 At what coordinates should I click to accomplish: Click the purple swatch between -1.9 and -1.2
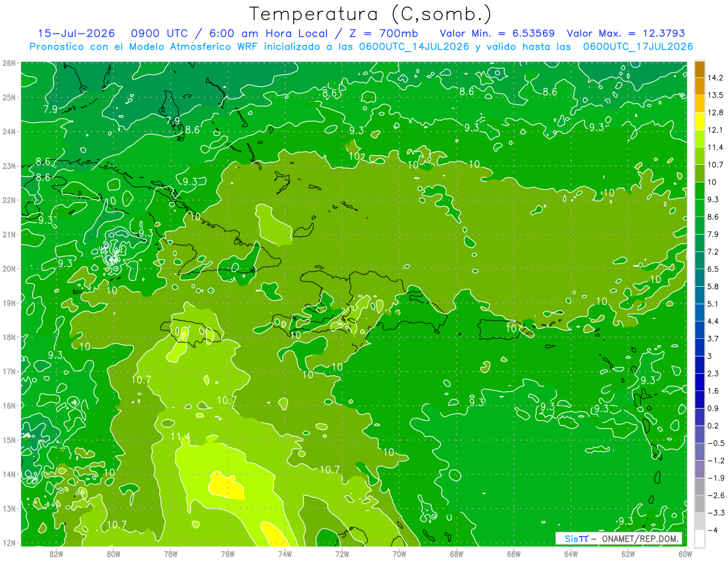pos(699,469)
